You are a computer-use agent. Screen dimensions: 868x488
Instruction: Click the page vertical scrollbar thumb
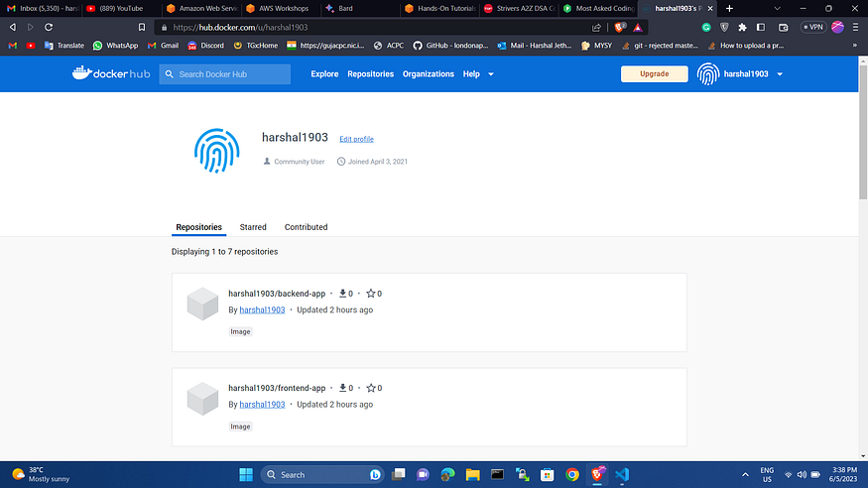point(863,133)
